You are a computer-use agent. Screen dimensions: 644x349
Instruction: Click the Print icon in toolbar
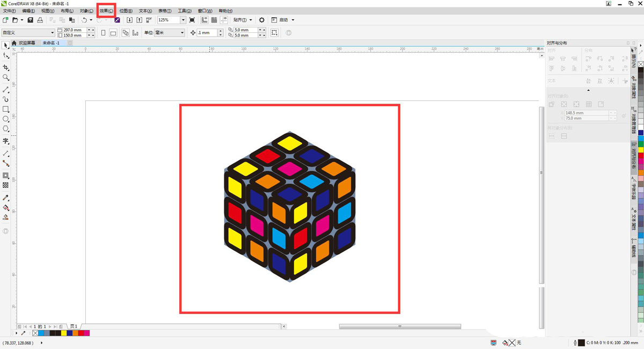40,20
